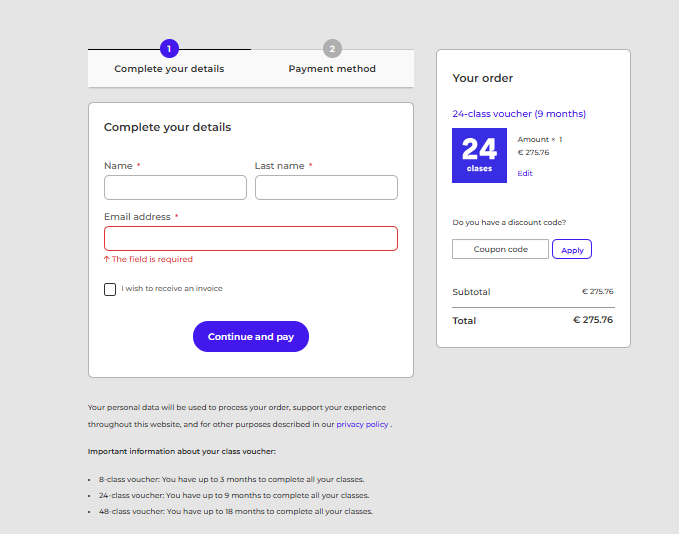679x534 pixels.
Task: Open the Complete your details tab
Action: [169, 68]
